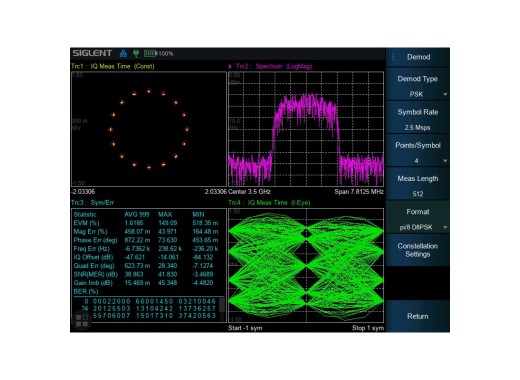Click the Return button
Screen dimensions: 520x380
point(418,316)
